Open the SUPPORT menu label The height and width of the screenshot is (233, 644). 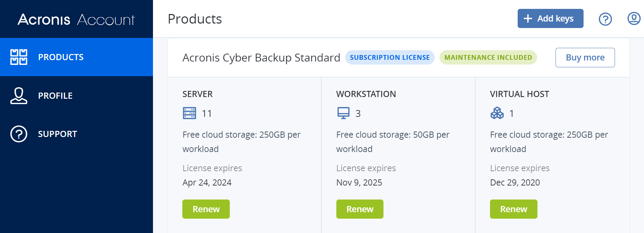(x=57, y=134)
